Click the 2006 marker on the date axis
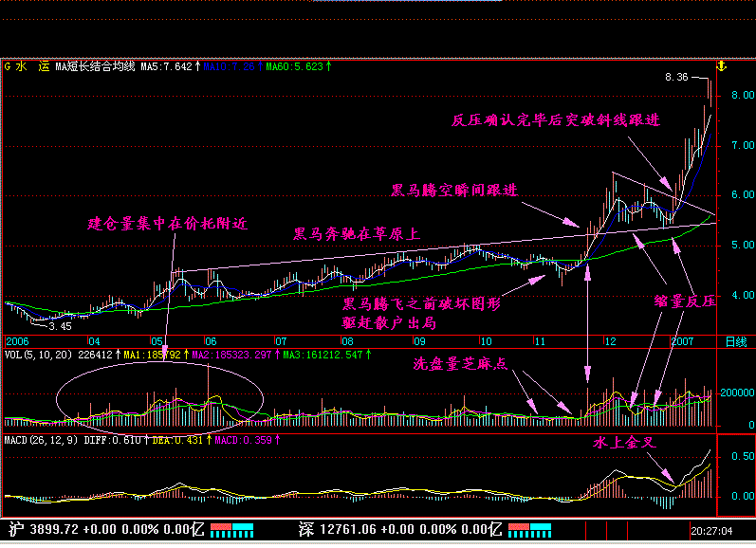This screenshot has height=548, width=756. (x=18, y=340)
